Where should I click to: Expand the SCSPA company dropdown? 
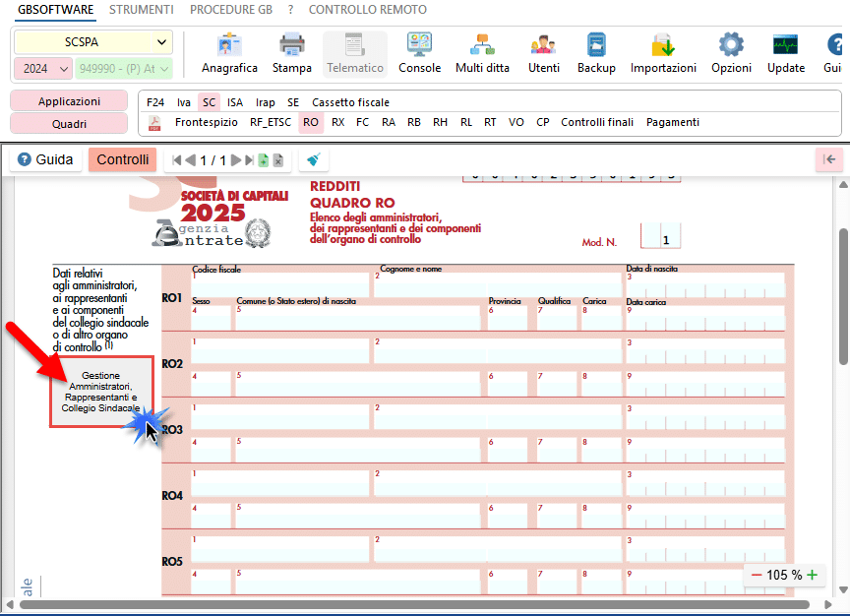[x=161, y=41]
